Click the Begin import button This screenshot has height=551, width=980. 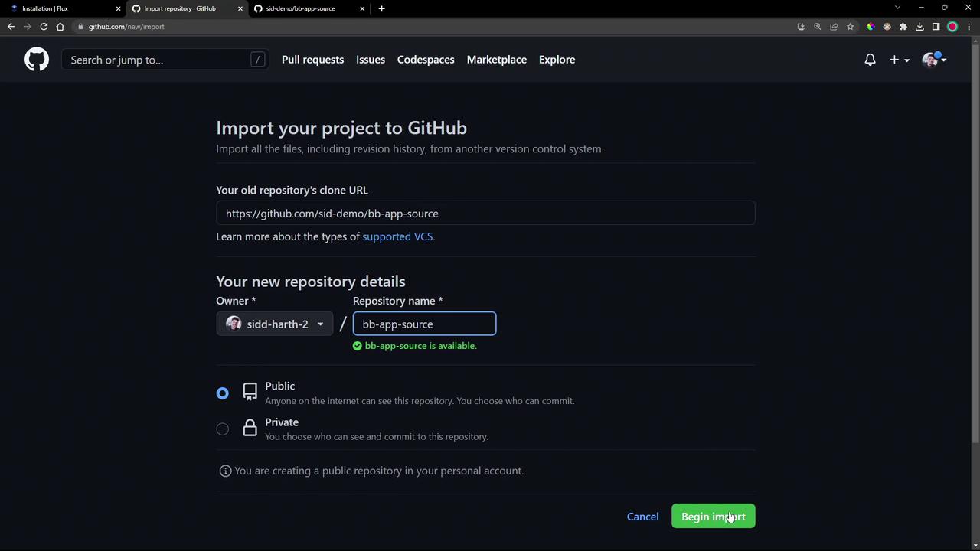point(714,517)
